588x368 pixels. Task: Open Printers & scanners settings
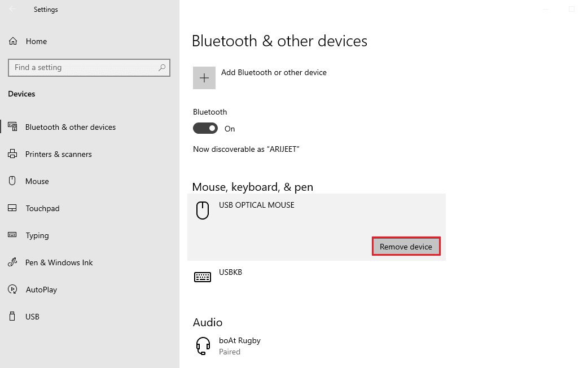[x=59, y=154]
